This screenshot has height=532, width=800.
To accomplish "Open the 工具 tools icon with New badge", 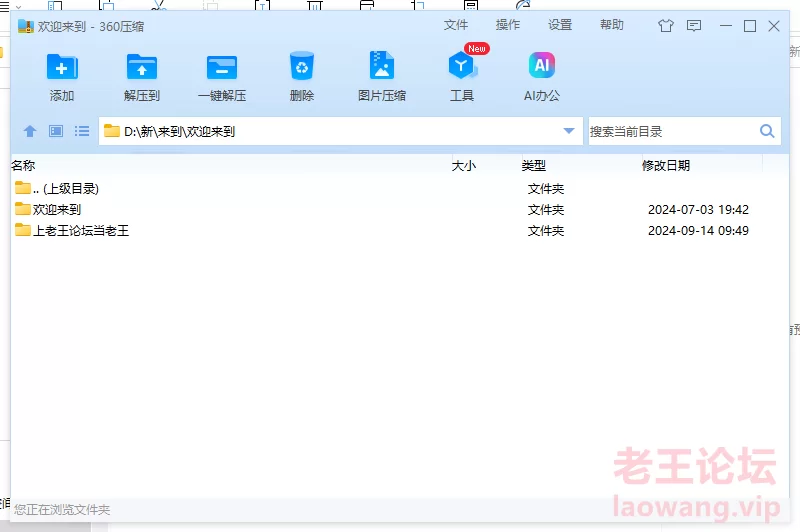I will 462,65.
